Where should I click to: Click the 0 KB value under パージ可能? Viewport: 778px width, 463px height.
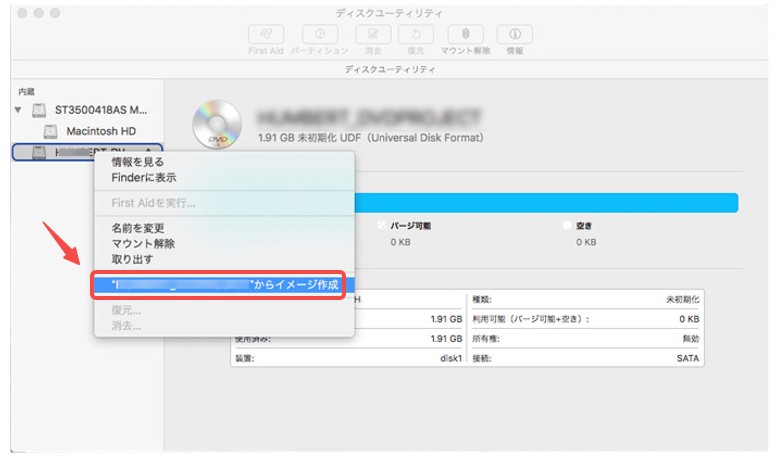click(400, 242)
